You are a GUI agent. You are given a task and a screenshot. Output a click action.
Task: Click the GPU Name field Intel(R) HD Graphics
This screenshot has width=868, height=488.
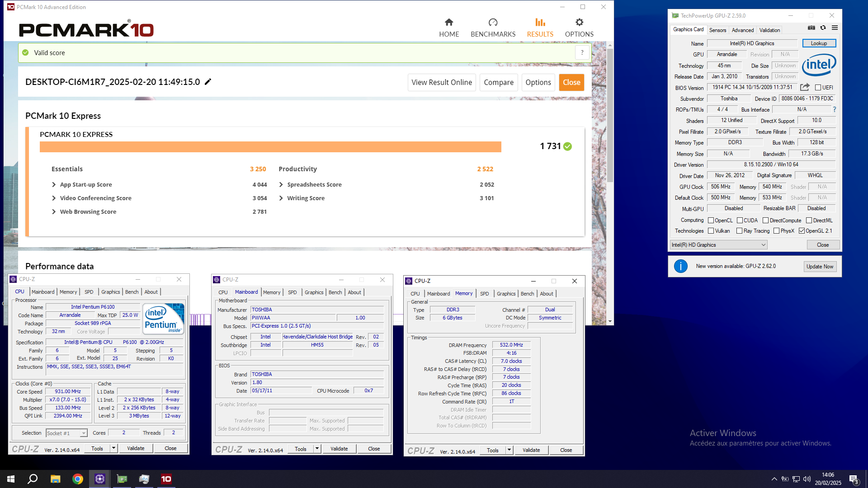click(x=752, y=43)
